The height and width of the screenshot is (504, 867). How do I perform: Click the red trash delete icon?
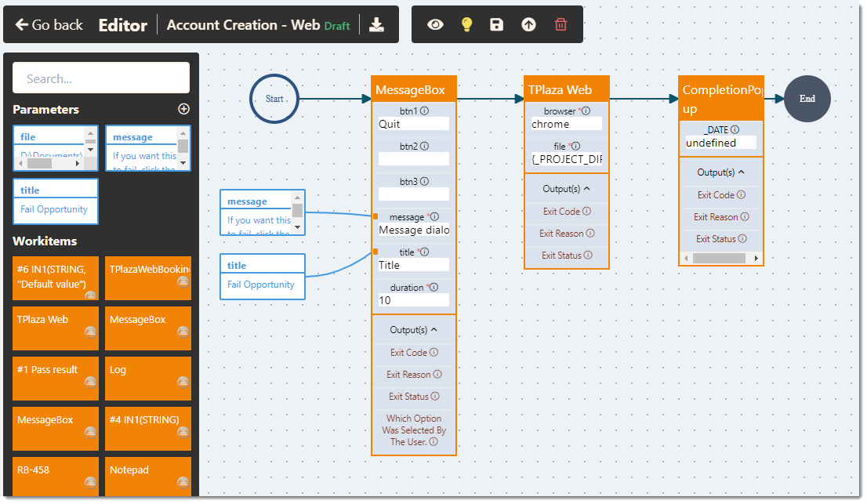[x=560, y=25]
